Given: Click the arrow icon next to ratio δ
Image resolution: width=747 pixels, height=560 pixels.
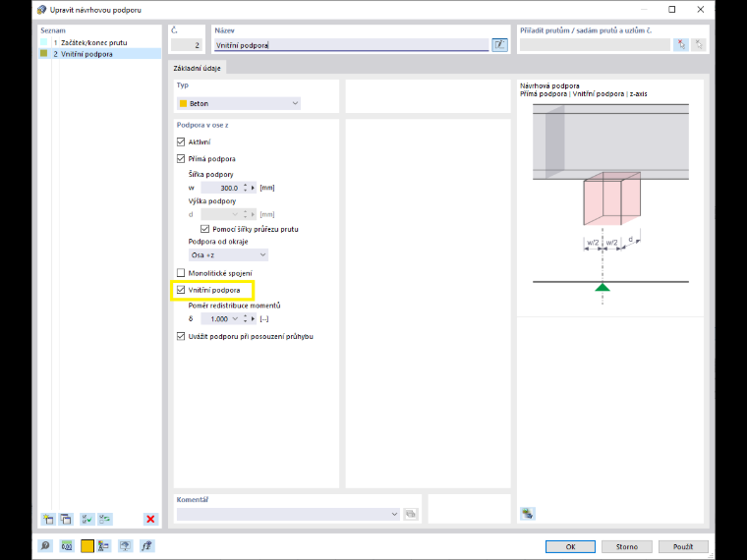Looking at the screenshot, I should (x=253, y=318).
